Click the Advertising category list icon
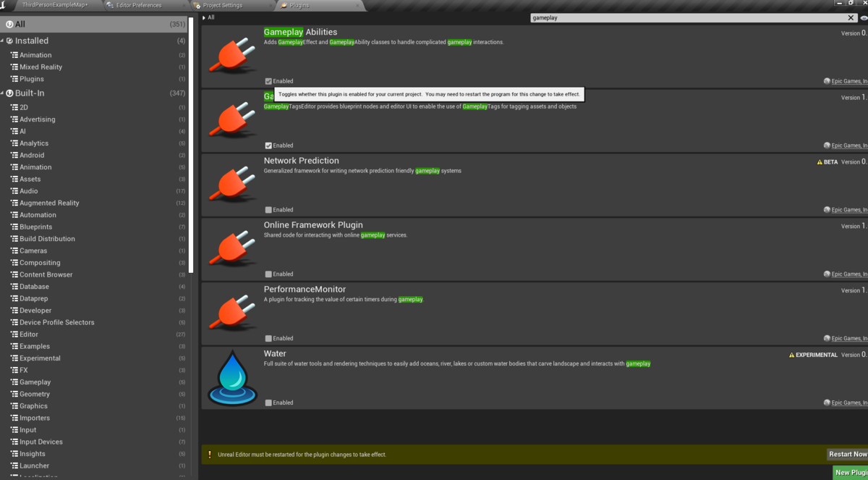The width and height of the screenshot is (868, 480). [14, 119]
